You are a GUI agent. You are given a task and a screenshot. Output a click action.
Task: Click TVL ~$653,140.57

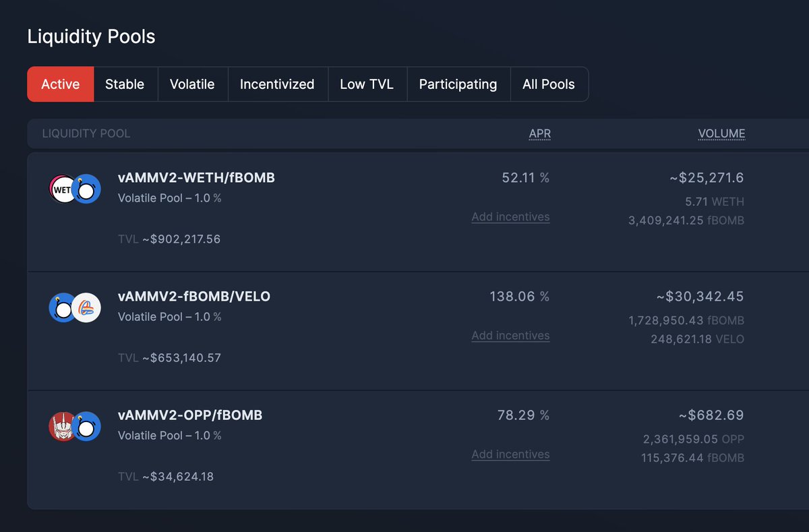[x=169, y=358]
